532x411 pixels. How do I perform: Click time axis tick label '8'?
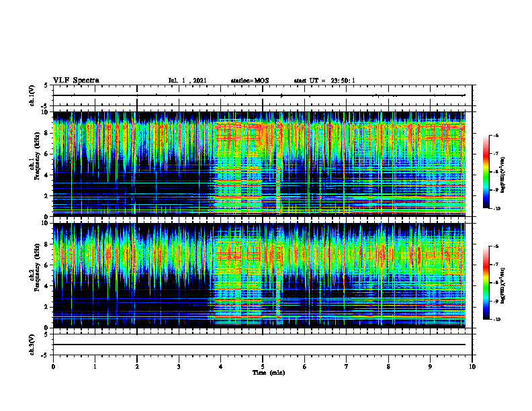pyautogui.click(x=388, y=367)
